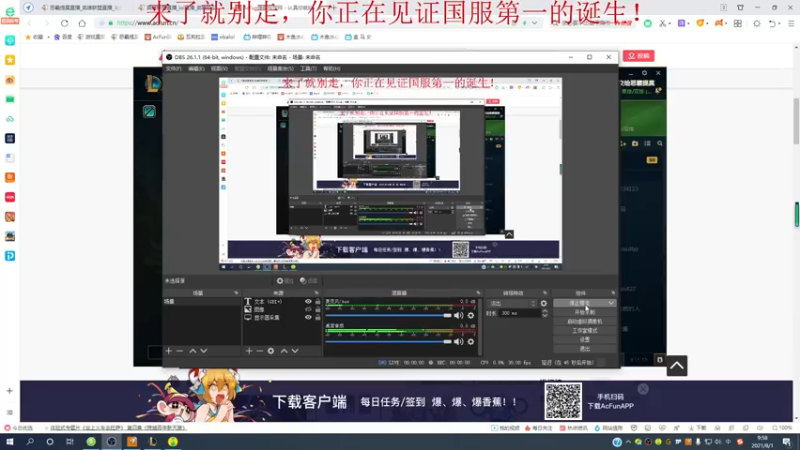Click League of Legends logo in client window
This screenshot has height=450, width=800.
[153, 84]
